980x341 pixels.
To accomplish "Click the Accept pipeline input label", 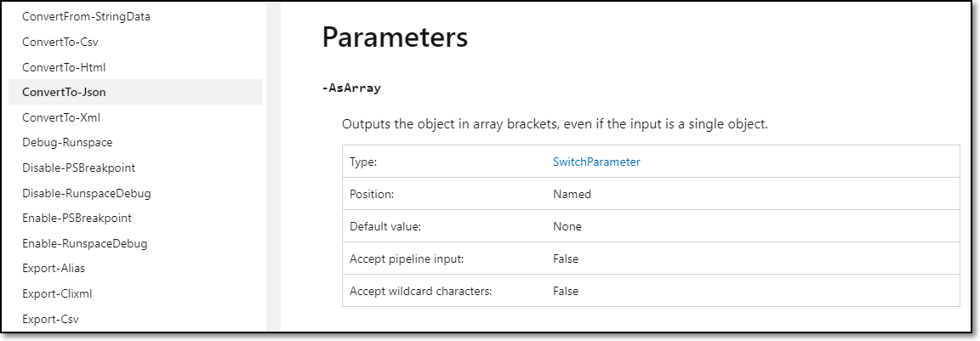I will pos(406,259).
